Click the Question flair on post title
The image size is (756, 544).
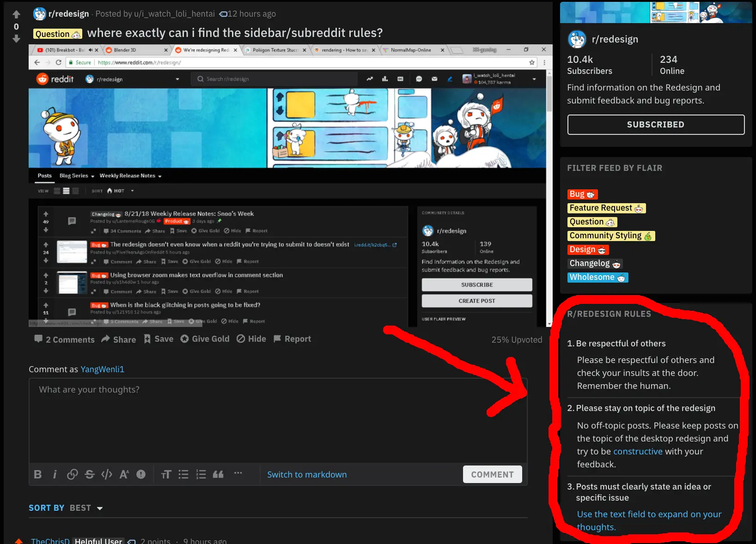click(x=58, y=34)
